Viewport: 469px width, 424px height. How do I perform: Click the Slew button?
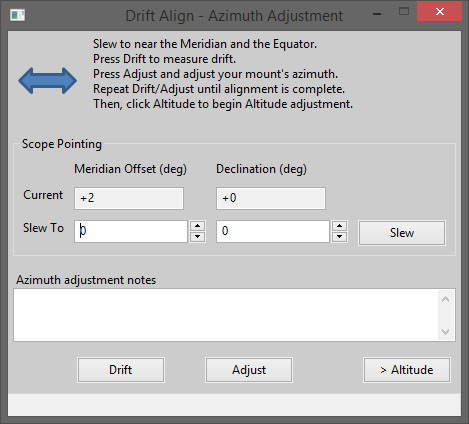coord(402,233)
